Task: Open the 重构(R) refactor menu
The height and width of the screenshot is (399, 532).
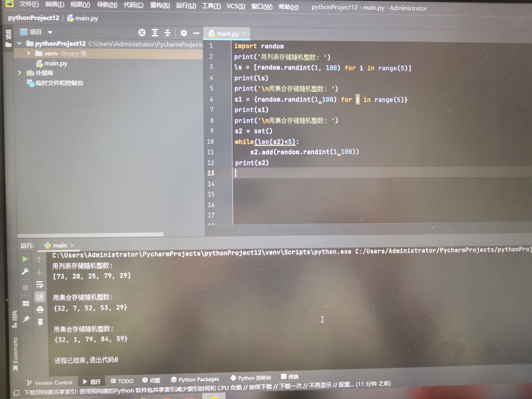Action: (x=160, y=5)
